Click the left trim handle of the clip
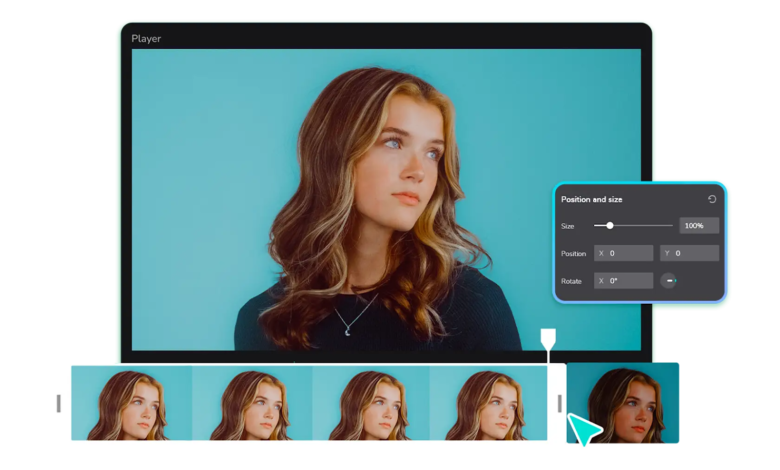The height and width of the screenshot is (470, 780). [59, 403]
